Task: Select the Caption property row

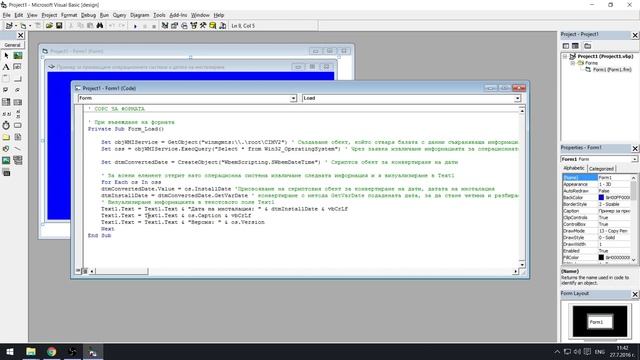Action: point(597,211)
